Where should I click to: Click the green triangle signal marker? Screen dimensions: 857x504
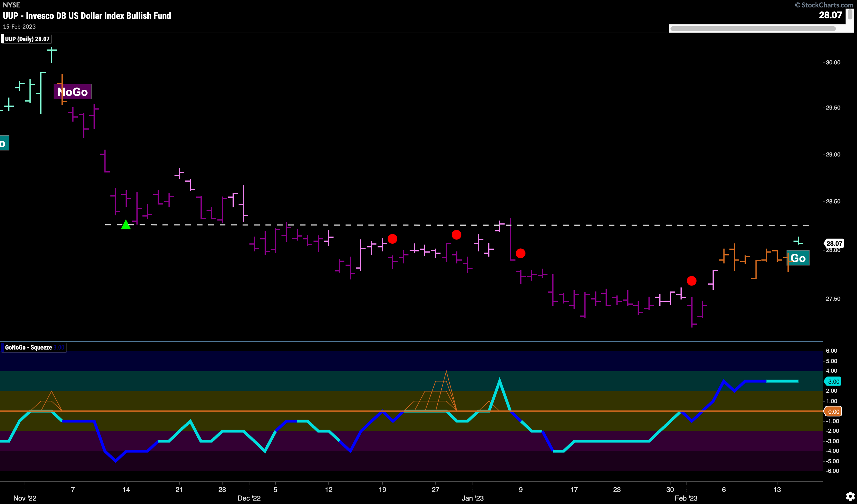(126, 225)
